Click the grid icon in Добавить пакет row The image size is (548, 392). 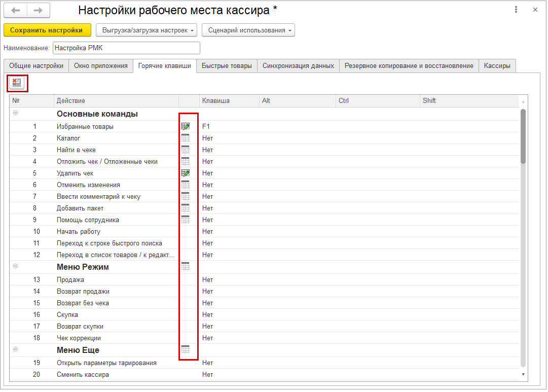pyautogui.click(x=186, y=208)
